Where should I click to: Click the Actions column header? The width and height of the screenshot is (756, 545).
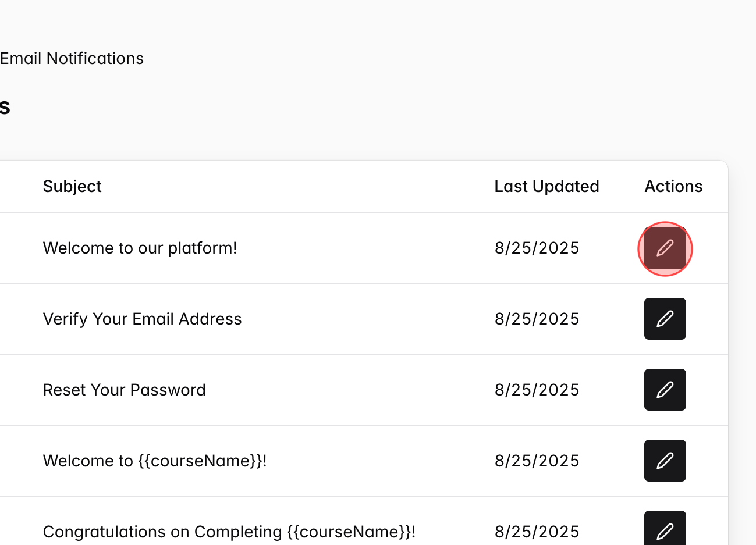click(673, 186)
